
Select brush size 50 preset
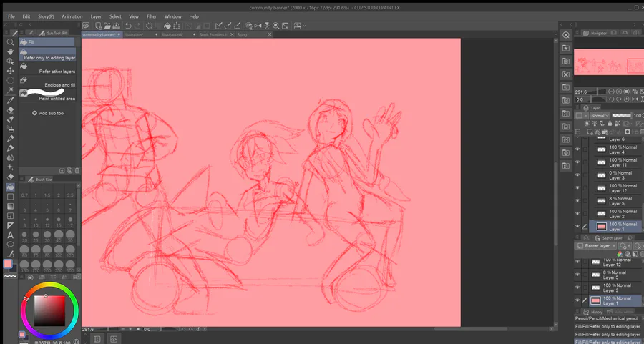(70, 236)
